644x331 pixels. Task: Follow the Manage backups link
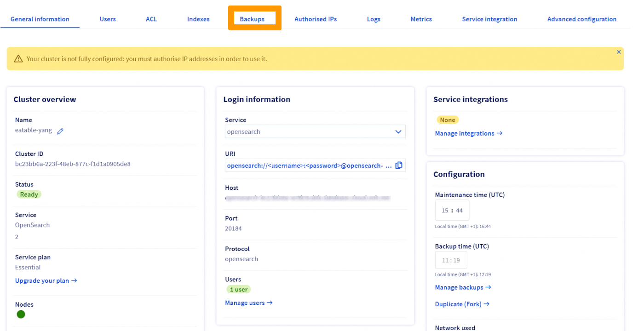click(463, 287)
